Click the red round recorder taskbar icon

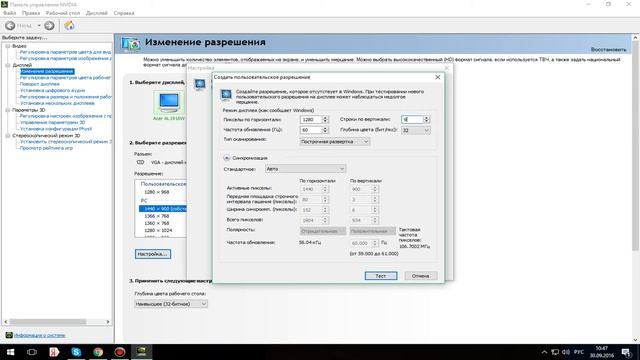pos(120,352)
